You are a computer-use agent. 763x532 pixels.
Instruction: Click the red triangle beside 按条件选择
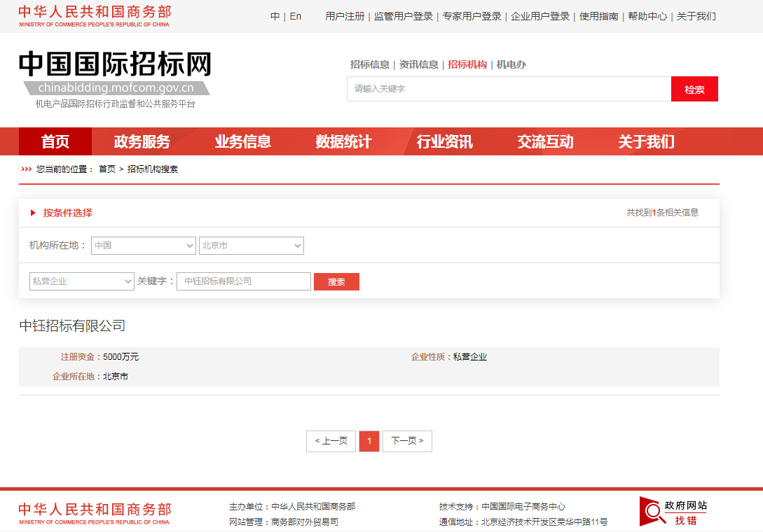click(x=33, y=213)
